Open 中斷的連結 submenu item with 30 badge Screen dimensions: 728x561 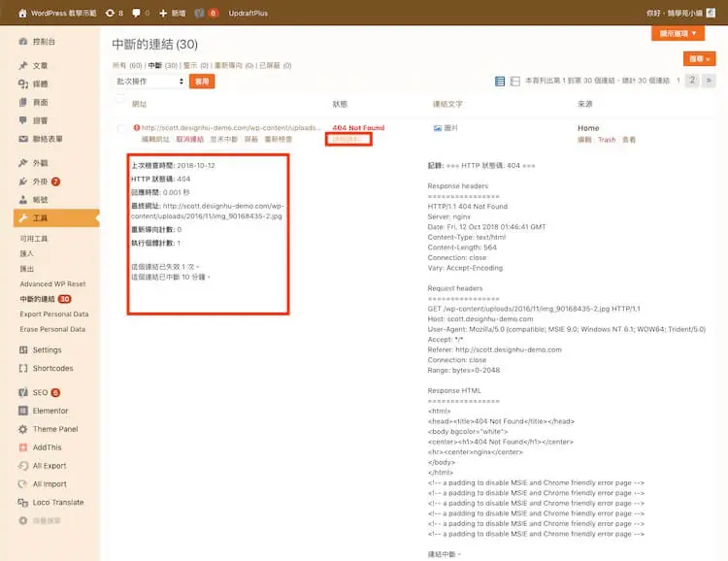(46, 299)
